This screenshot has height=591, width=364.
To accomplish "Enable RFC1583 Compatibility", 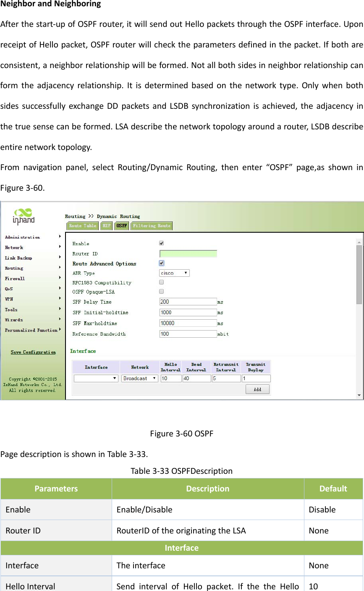I will [x=161, y=282].
